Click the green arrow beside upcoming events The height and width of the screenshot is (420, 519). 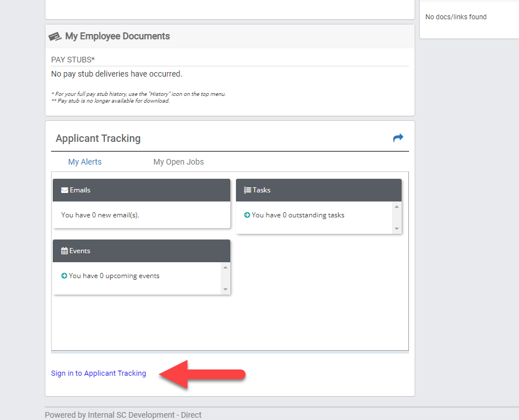click(x=64, y=276)
